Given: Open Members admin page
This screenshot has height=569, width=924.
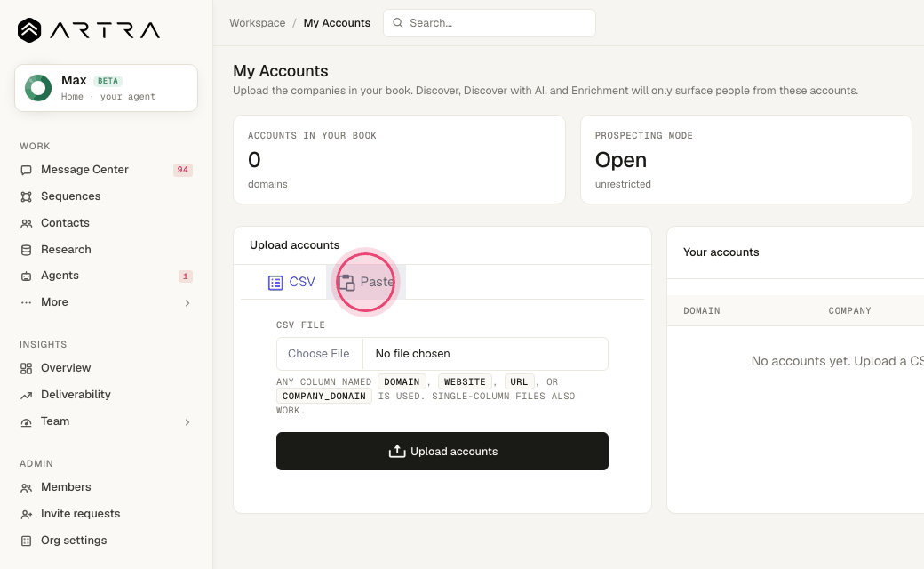Looking at the screenshot, I should click(106, 487).
